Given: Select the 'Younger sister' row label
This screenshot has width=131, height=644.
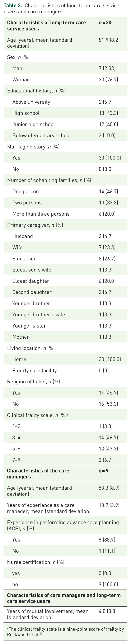Looking at the screenshot, I should tap(29, 326).
